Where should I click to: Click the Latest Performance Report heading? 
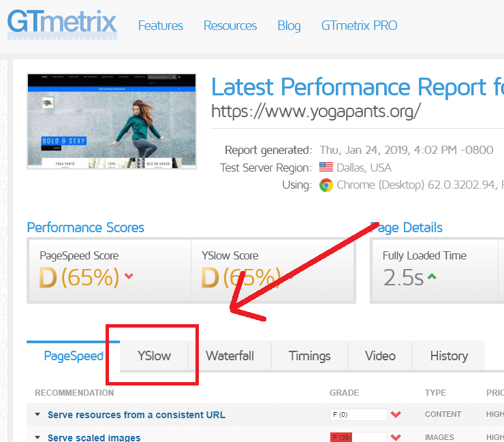358,87
